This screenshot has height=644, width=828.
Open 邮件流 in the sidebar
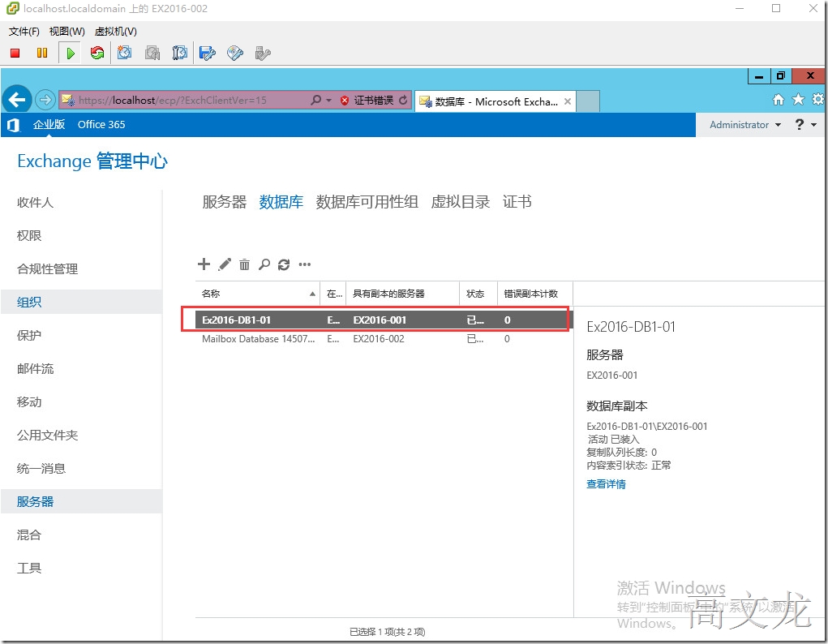coord(36,369)
